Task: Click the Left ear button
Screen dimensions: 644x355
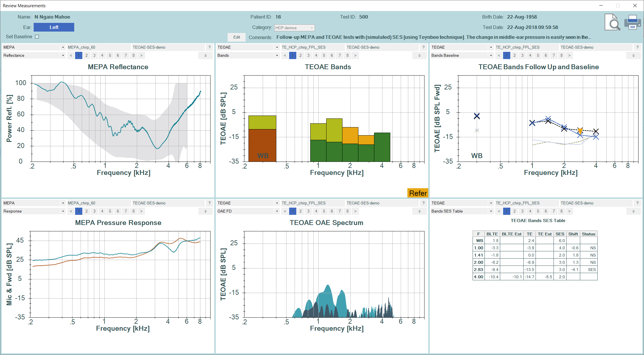Action: pos(54,27)
